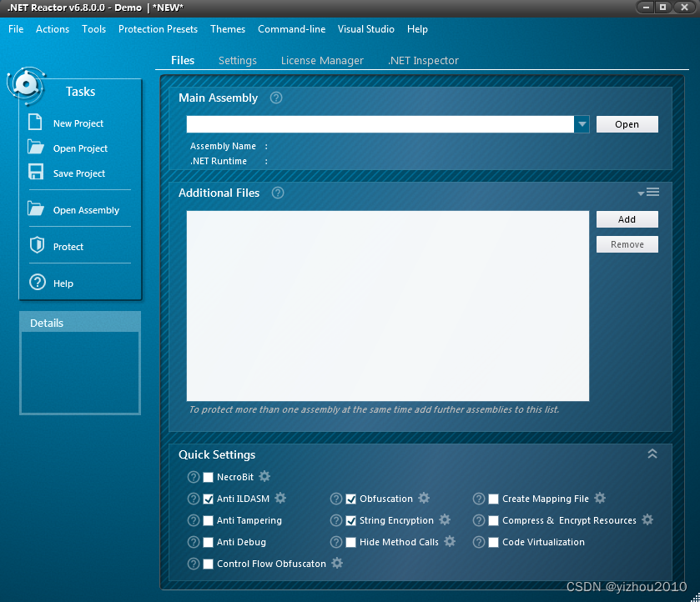Open Compress & Encrypt Resources settings gear

click(647, 519)
